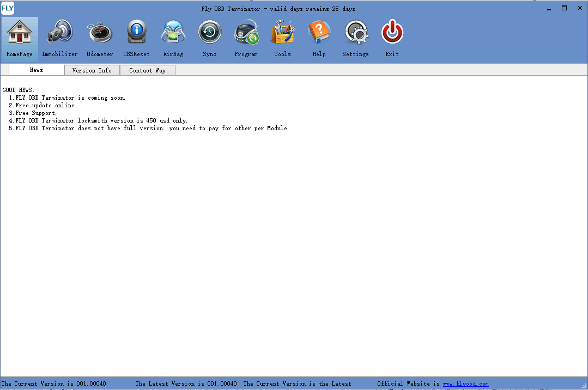This screenshot has width=588, height=390.
Task: Click the FLY logo in title bar
Action: click(8, 8)
